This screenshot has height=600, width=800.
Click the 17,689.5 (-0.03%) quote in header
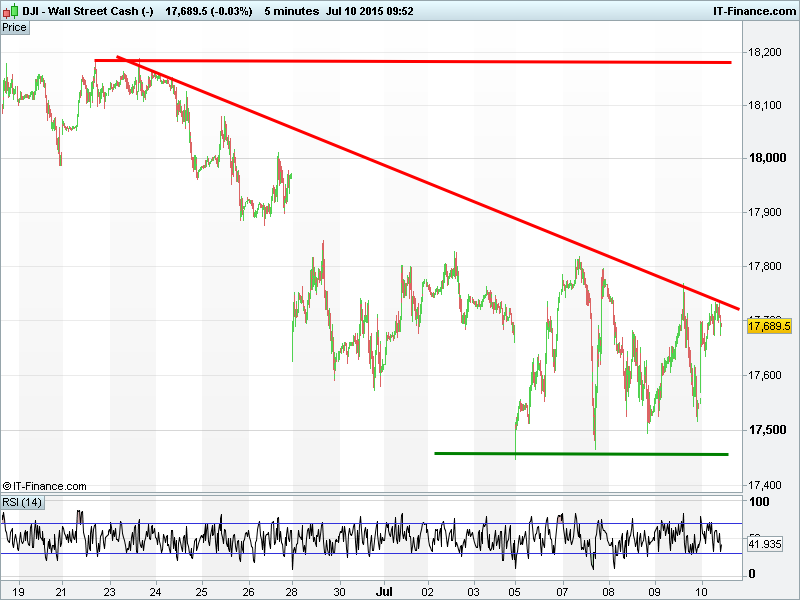pyautogui.click(x=209, y=11)
